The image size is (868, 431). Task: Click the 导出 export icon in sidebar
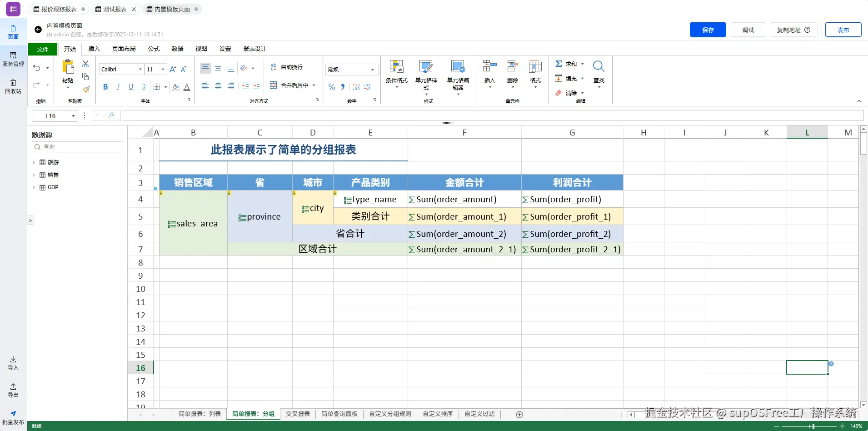pos(13,386)
